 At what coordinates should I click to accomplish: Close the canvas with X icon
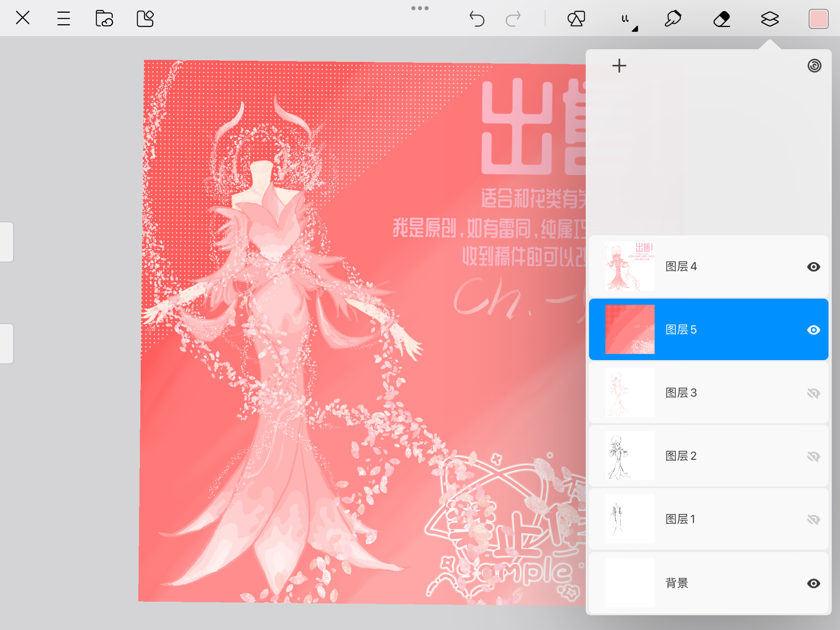pyautogui.click(x=23, y=18)
